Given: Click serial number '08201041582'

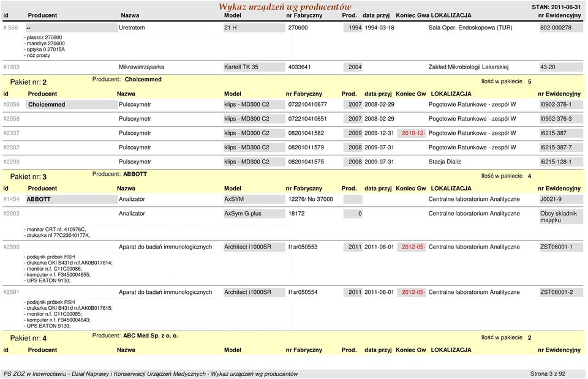Looking at the screenshot, I should click(x=306, y=133).
